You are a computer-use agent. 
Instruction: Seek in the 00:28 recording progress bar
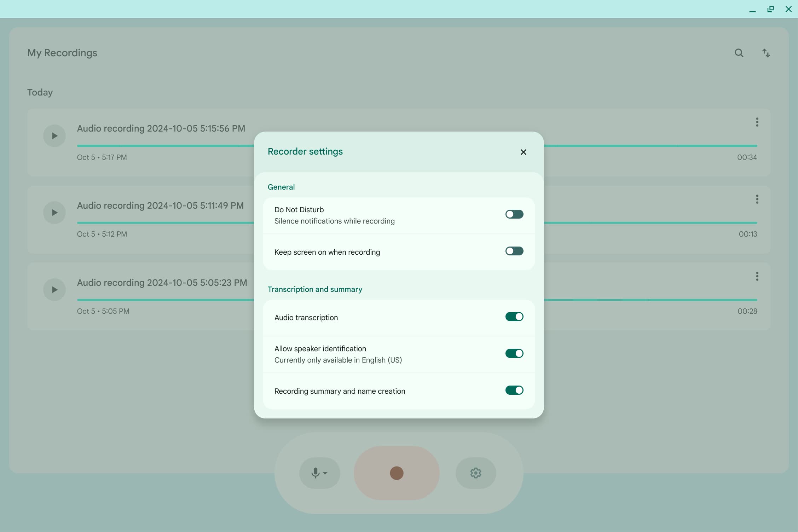[x=650, y=300]
